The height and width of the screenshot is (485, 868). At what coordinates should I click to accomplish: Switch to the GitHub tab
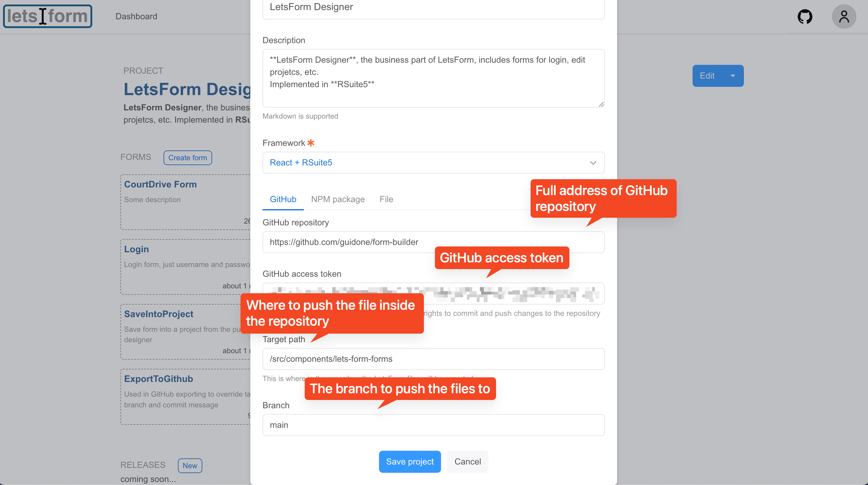(283, 199)
